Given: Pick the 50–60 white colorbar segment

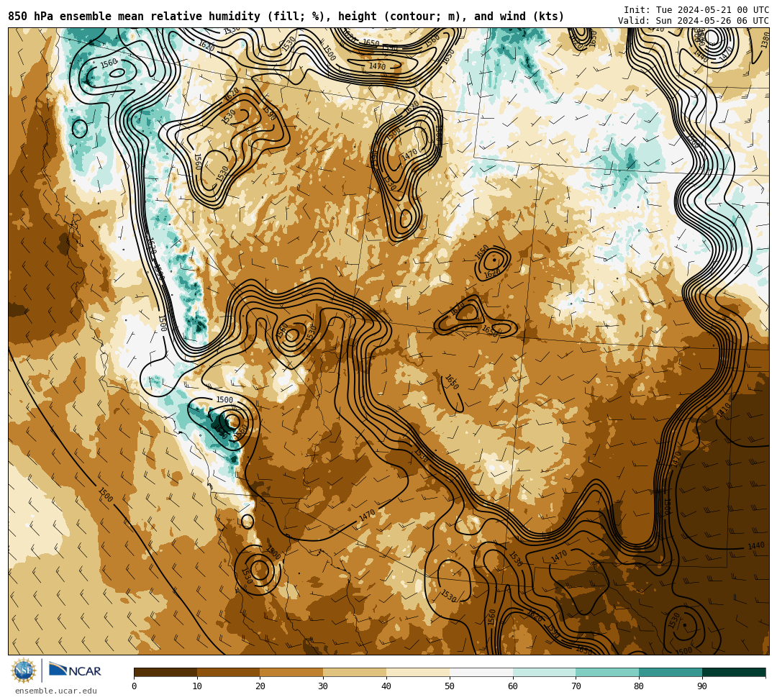Looking at the screenshot, I should (481, 672).
